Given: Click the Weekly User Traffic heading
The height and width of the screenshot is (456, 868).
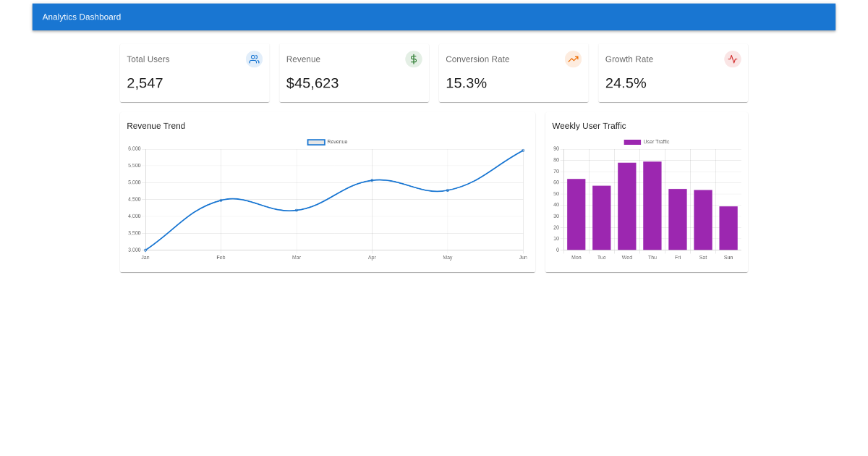Looking at the screenshot, I should [x=589, y=126].
